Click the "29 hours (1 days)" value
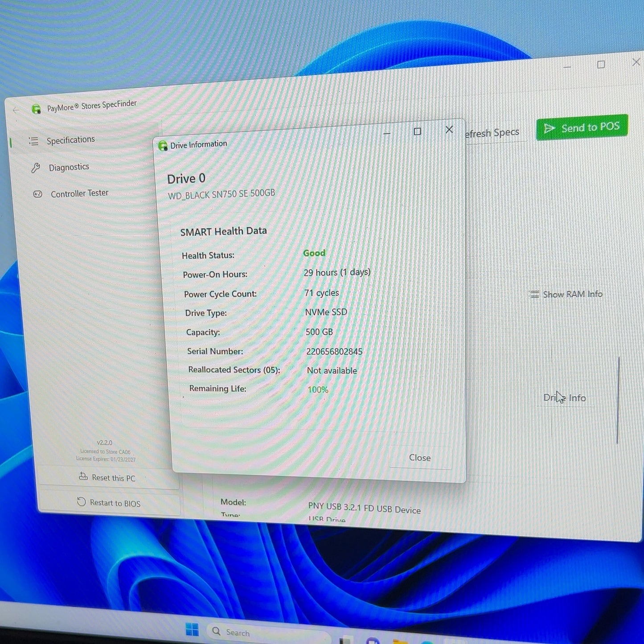This screenshot has width=644, height=644. pyautogui.click(x=337, y=272)
